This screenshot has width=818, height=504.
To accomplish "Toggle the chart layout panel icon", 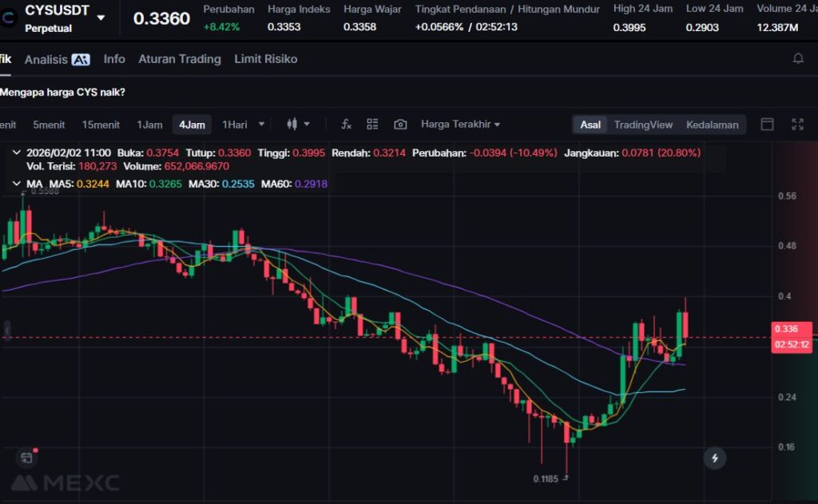I will point(767,124).
